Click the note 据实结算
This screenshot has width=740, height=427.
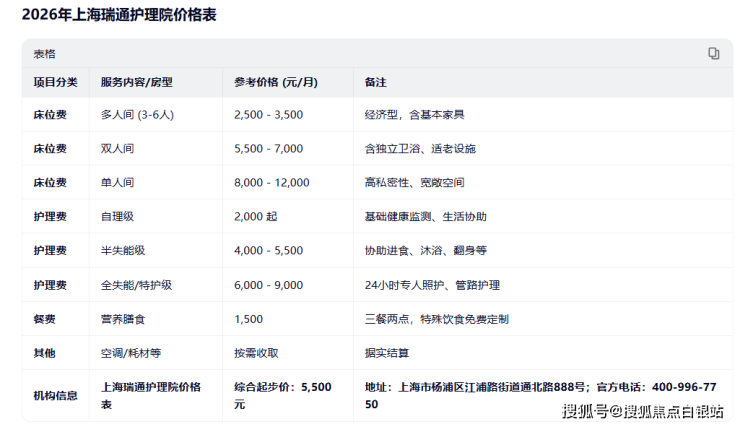[x=387, y=353]
